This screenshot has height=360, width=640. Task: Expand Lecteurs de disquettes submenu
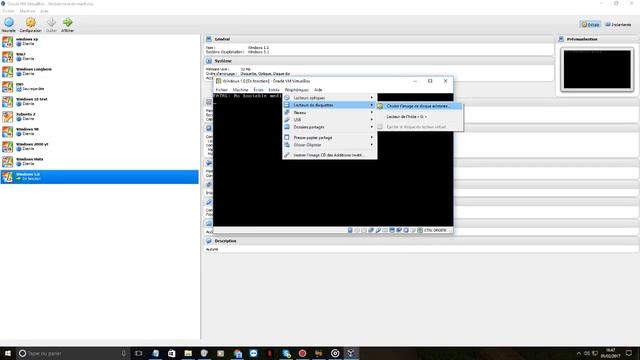329,105
